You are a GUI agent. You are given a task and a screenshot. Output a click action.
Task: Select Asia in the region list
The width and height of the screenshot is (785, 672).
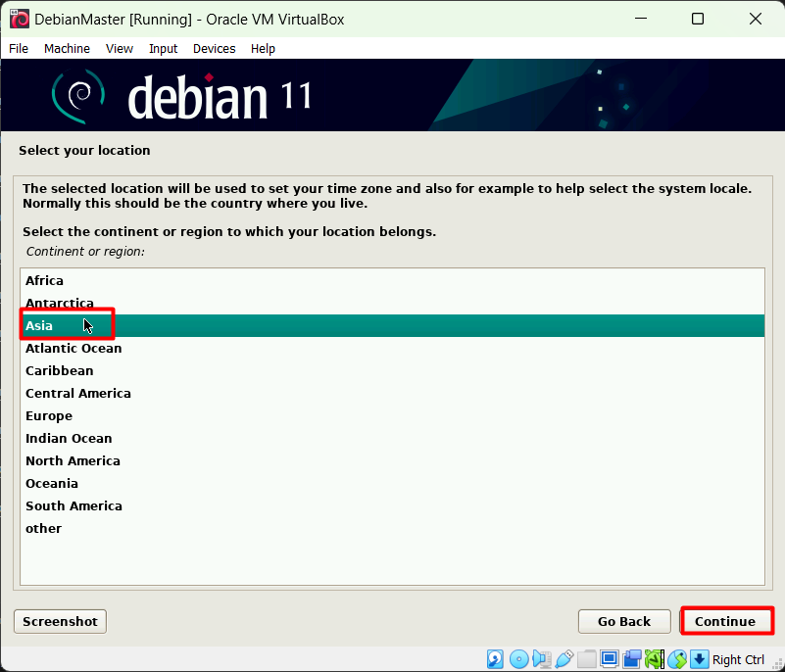click(x=392, y=326)
